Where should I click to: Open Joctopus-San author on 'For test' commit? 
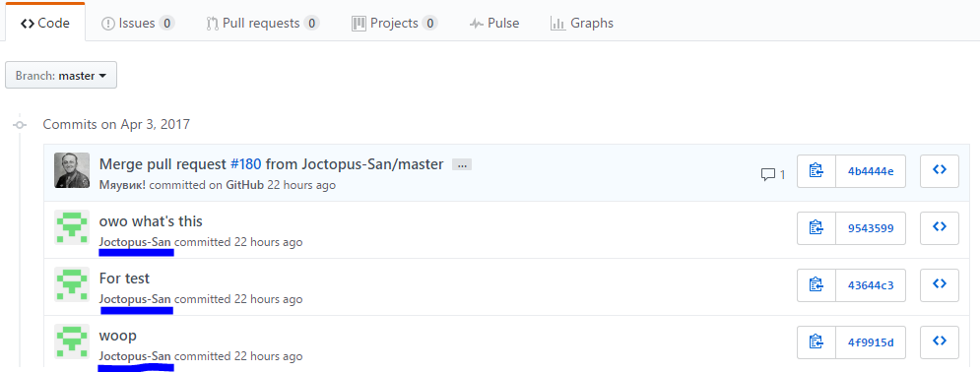135,299
